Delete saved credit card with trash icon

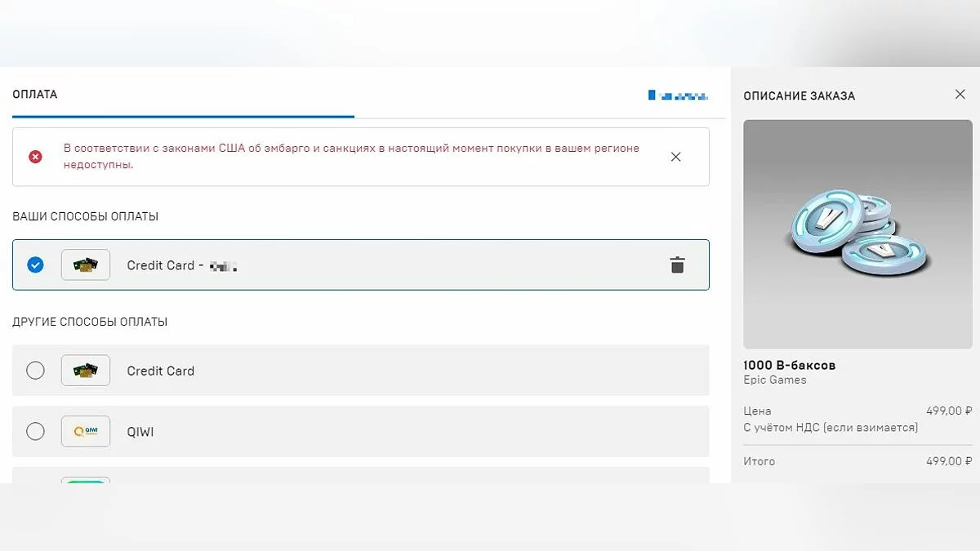677,265
